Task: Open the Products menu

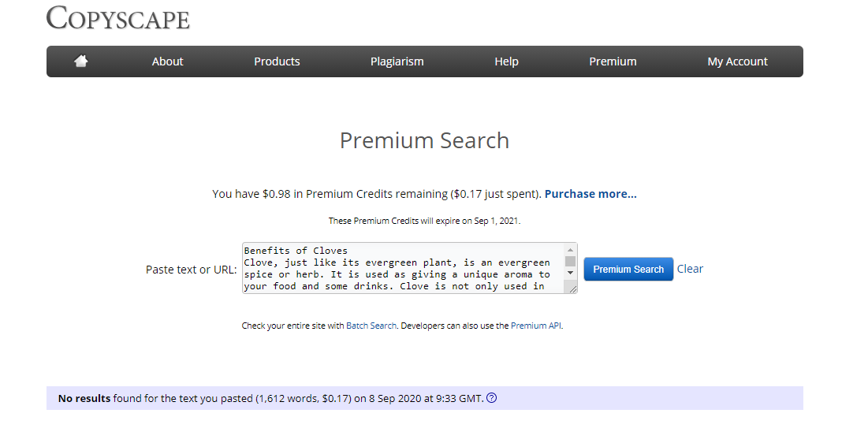Action: coord(277,61)
